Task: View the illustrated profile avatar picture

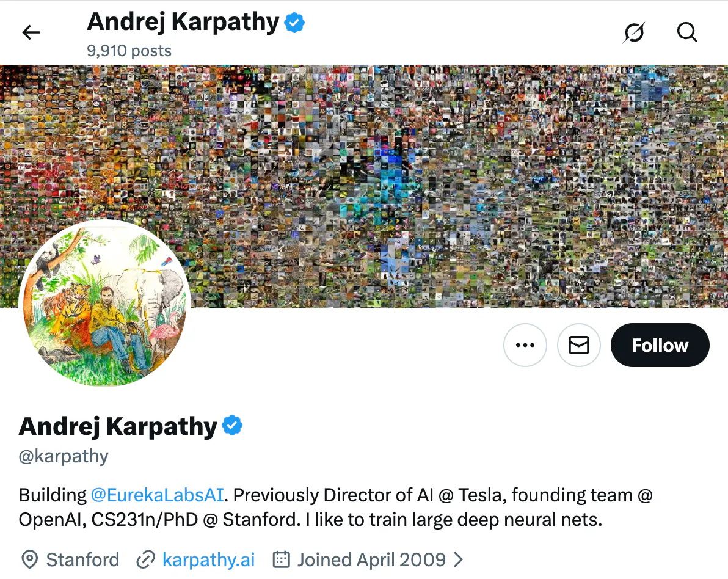Action: click(104, 303)
